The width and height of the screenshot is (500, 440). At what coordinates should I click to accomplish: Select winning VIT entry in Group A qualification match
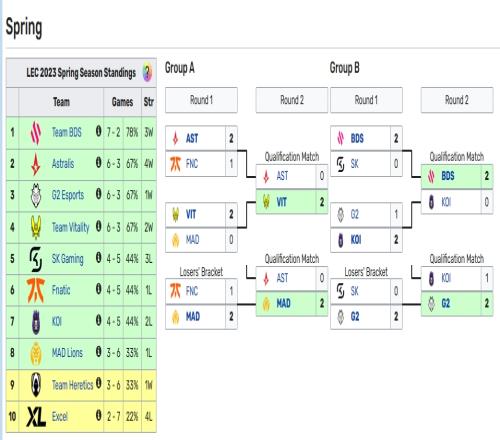[292, 202]
